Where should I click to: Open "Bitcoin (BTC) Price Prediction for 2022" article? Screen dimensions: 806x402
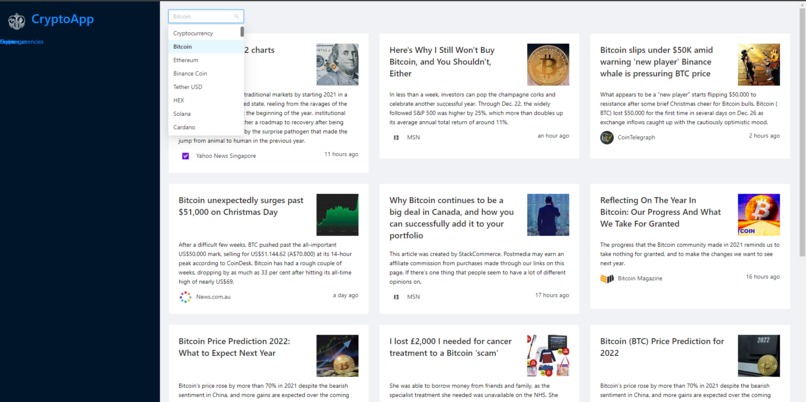[662, 347]
